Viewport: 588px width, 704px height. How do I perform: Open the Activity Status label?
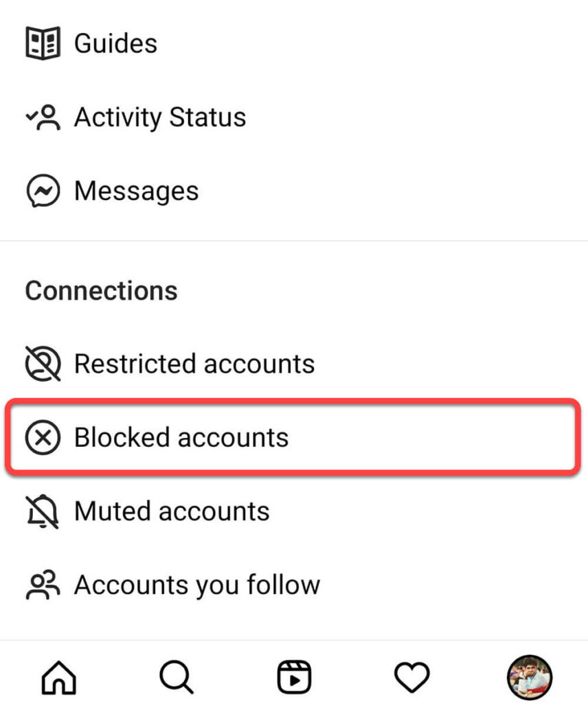click(x=160, y=118)
